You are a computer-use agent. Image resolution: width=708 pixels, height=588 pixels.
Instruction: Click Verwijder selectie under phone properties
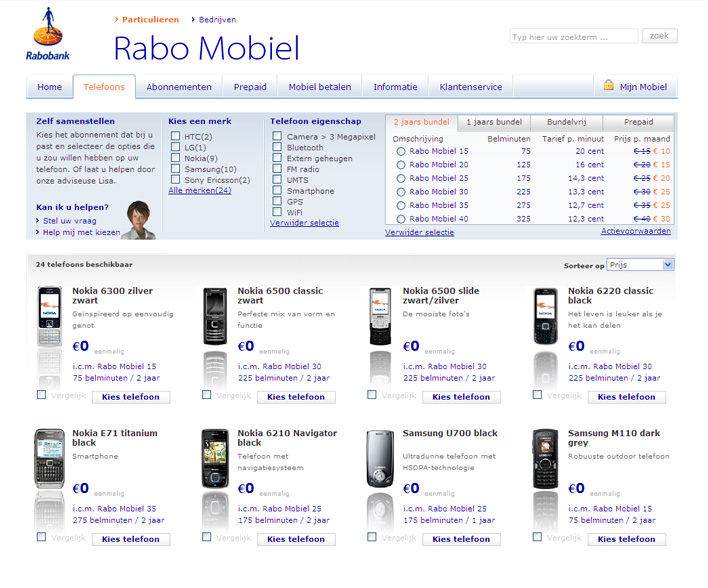[304, 223]
